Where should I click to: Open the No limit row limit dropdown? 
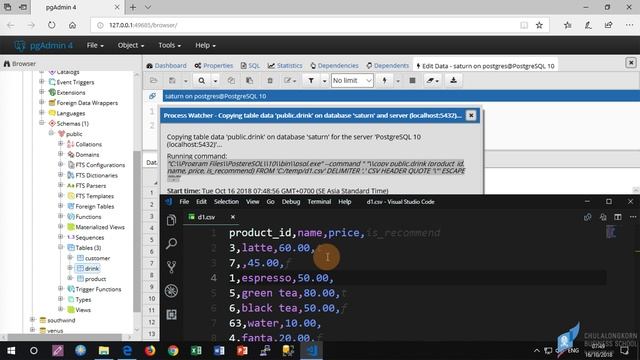click(x=352, y=80)
